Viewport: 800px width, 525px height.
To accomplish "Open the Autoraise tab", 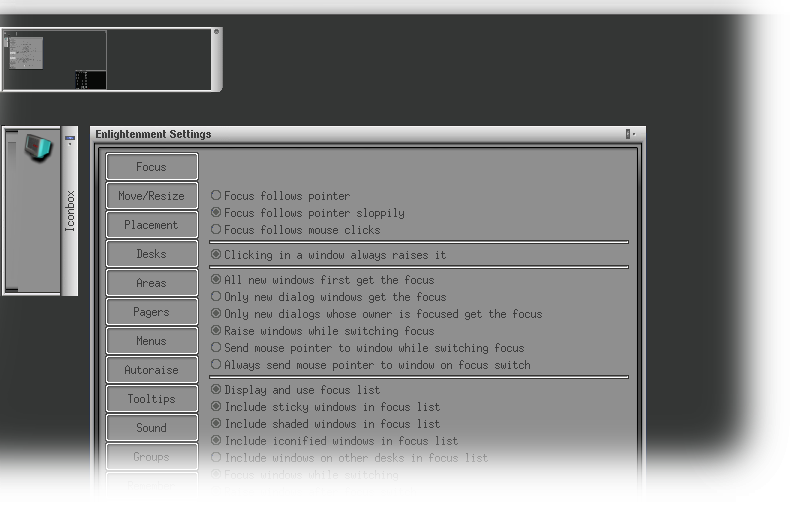I will pyautogui.click(x=152, y=370).
